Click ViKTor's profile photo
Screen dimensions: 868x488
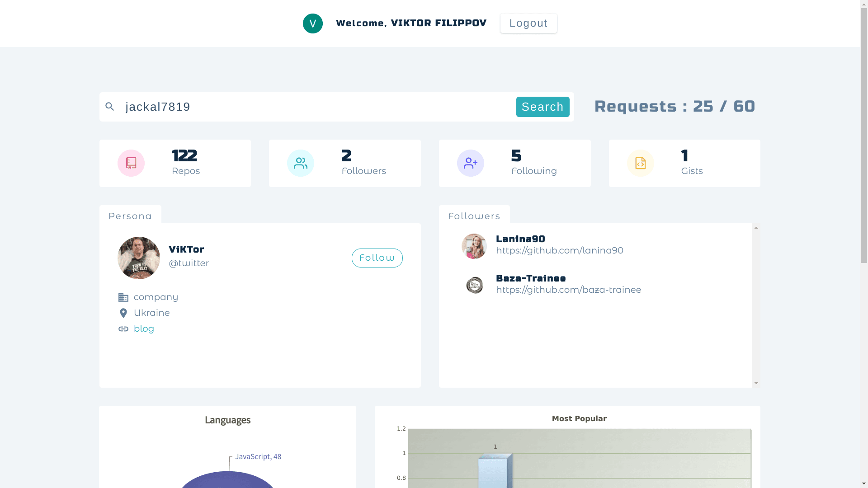click(139, 258)
